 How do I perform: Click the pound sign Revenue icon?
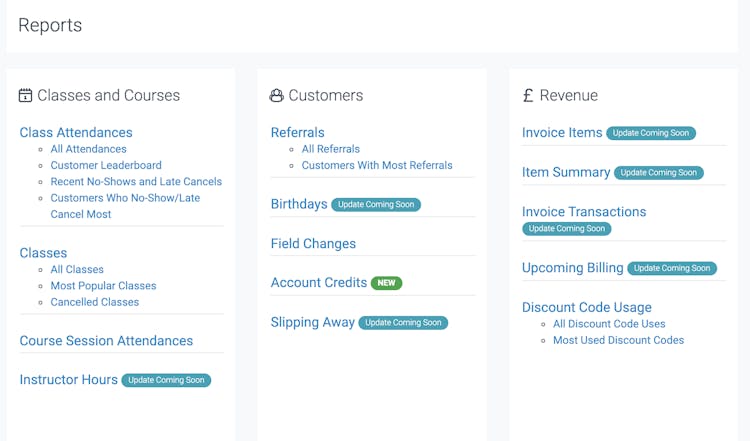click(528, 96)
